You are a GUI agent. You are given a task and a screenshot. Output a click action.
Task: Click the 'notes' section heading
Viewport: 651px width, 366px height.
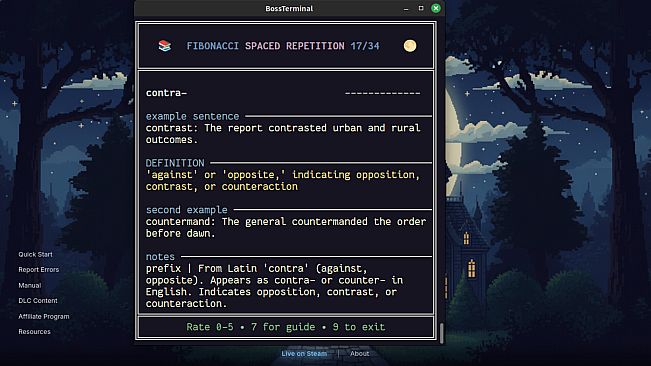coord(160,257)
